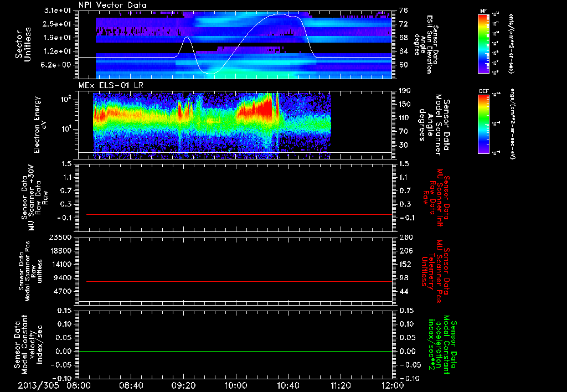567x392 pixels.
Task: Click the 'NF' label above the color bar
Action: click(x=484, y=11)
